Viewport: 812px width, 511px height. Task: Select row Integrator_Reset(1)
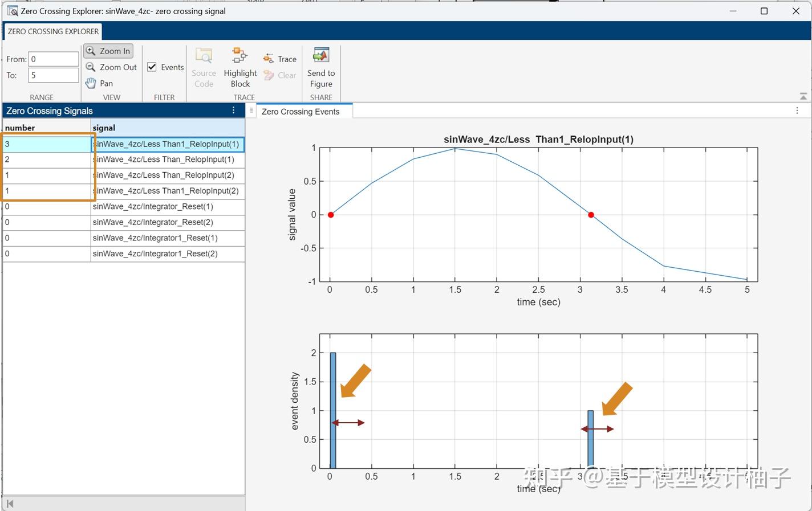[124, 207]
